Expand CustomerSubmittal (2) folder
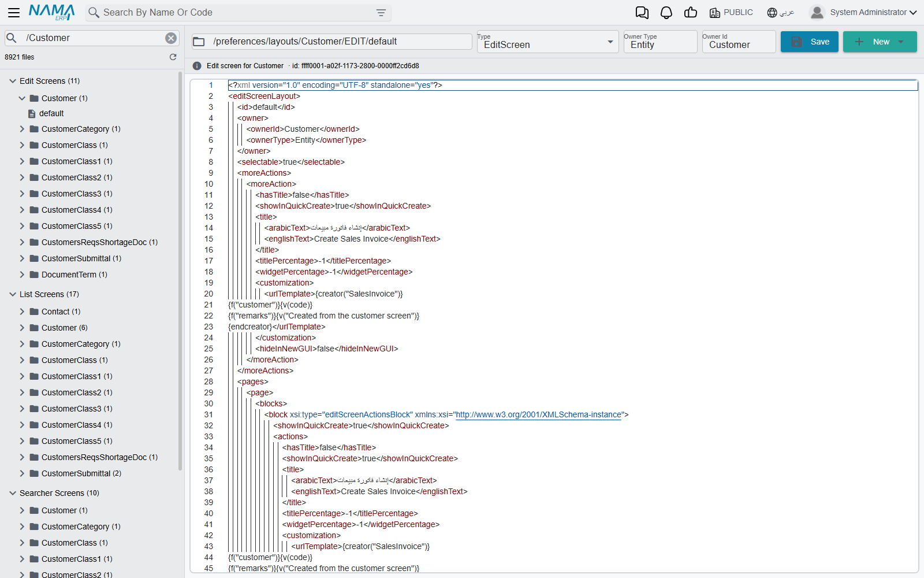 tap(22, 473)
